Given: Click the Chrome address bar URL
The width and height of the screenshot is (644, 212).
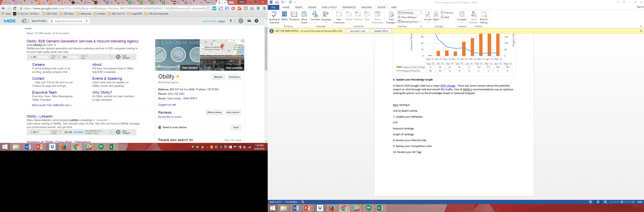Looking at the screenshot, I should (x=114, y=8).
